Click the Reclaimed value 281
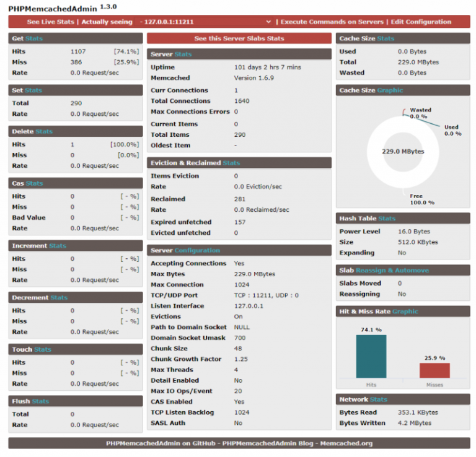 pyautogui.click(x=239, y=199)
